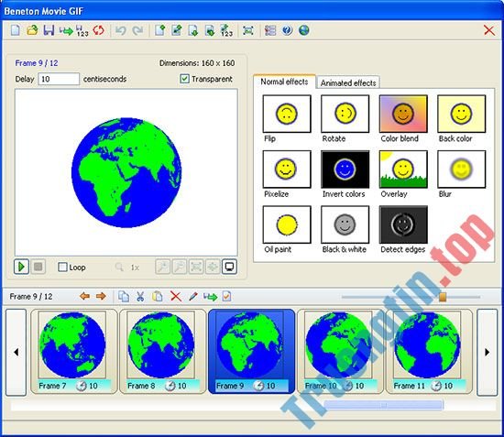Copy the selected frame
Viewport: 504px width, 437px height.
point(124,296)
